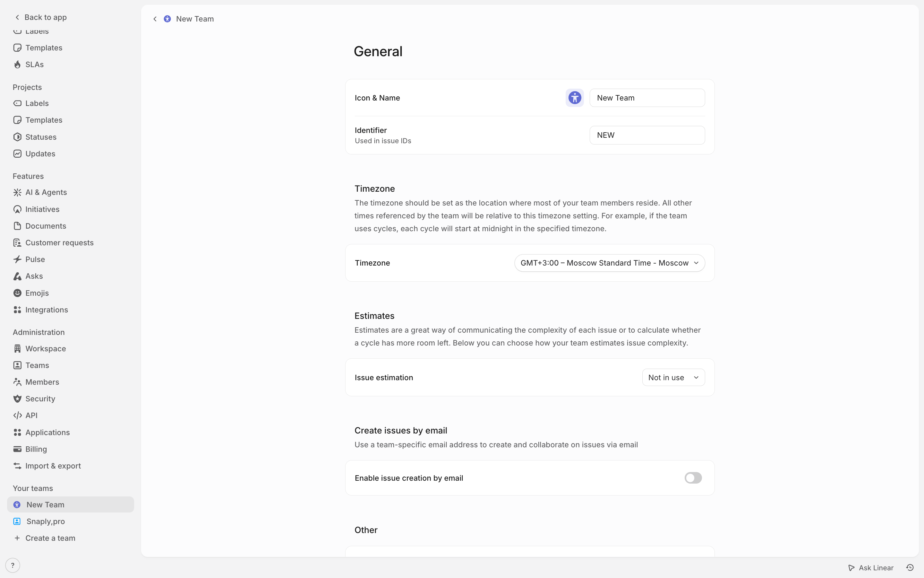The width and height of the screenshot is (924, 578).
Task: Click the Initiatives icon
Action: click(x=17, y=209)
